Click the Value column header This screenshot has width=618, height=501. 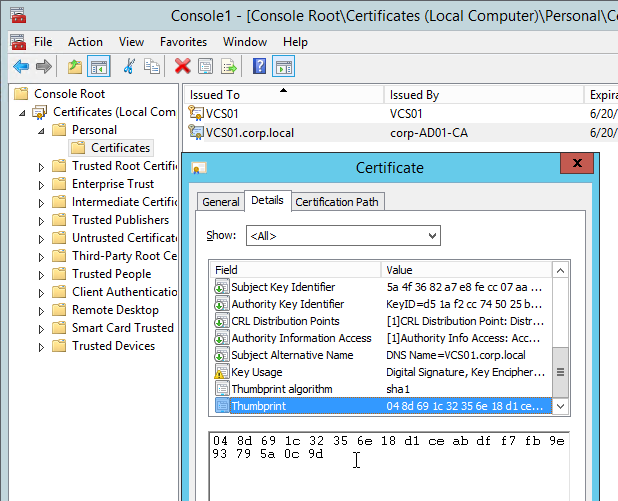(466, 270)
